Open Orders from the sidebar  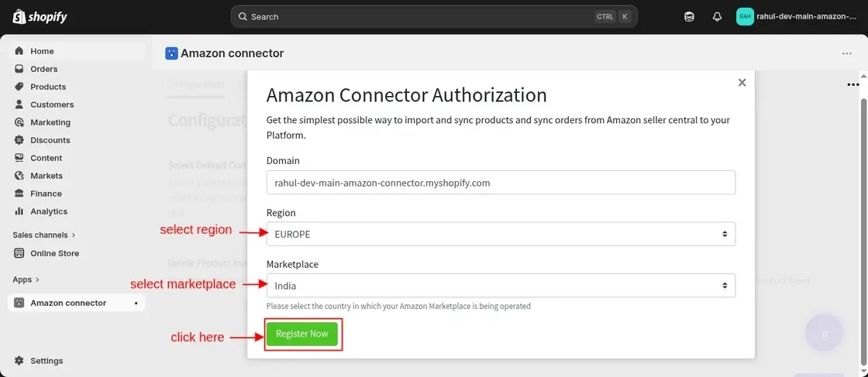pyautogui.click(x=43, y=69)
